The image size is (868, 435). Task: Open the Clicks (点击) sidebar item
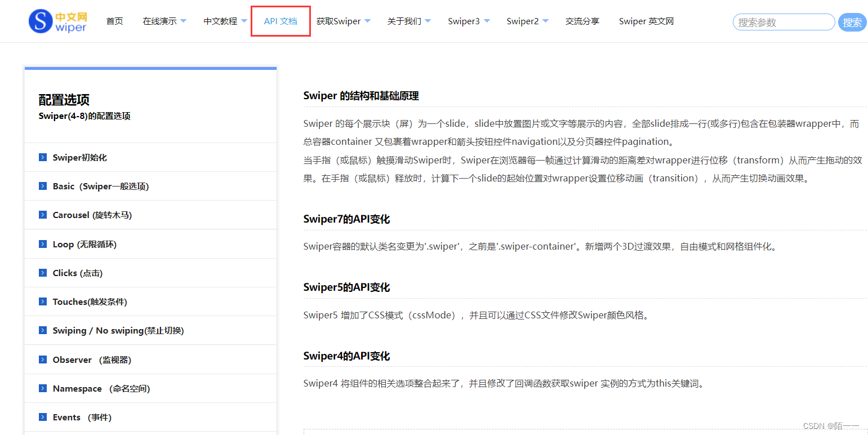click(151, 273)
